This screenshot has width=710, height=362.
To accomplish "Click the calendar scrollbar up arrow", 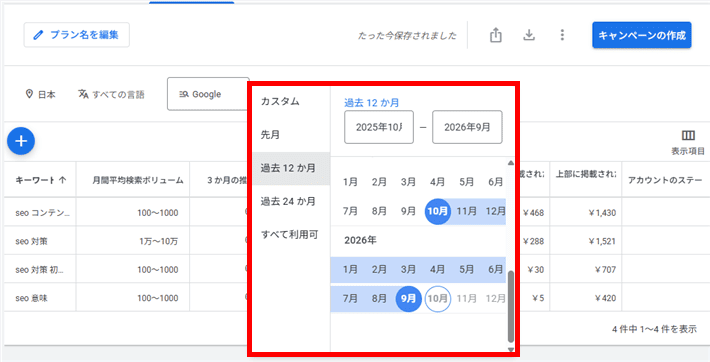I will point(511,163).
